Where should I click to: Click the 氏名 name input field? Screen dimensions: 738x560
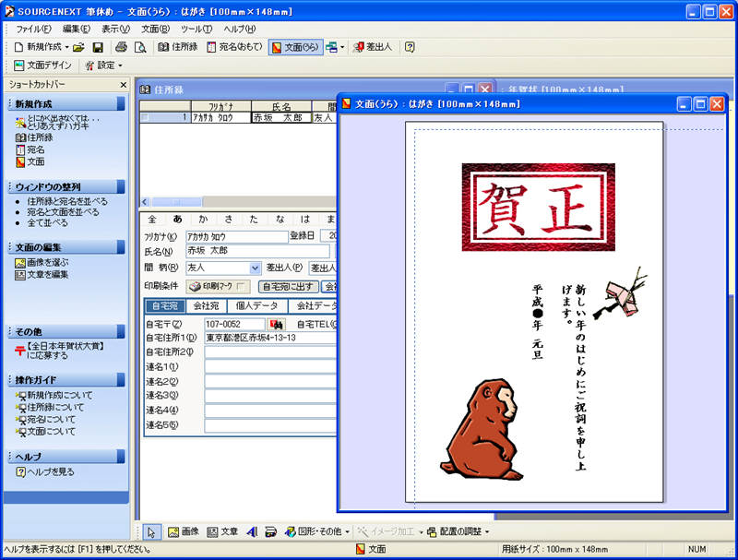257,251
